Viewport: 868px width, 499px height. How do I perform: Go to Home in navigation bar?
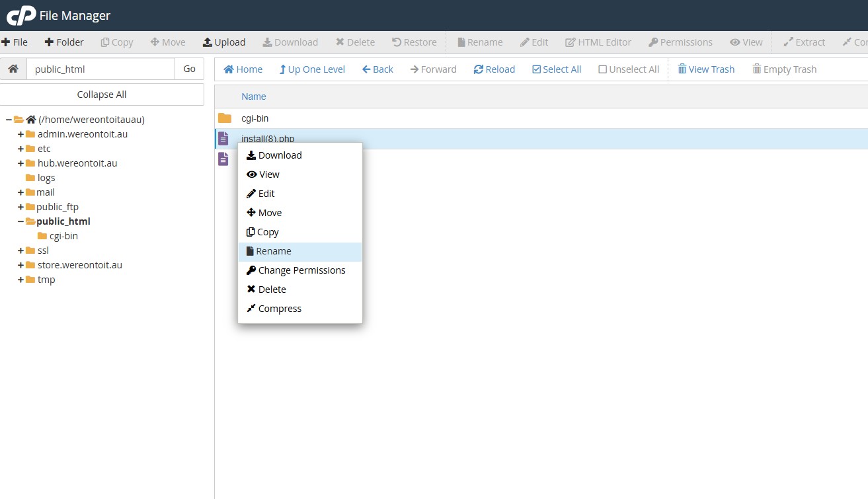243,69
